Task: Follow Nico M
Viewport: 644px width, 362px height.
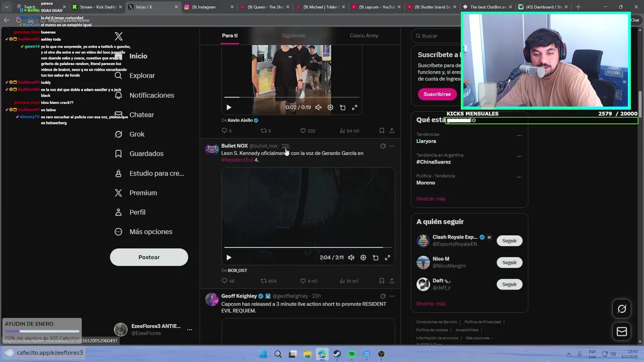Action: tap(509, 262)
